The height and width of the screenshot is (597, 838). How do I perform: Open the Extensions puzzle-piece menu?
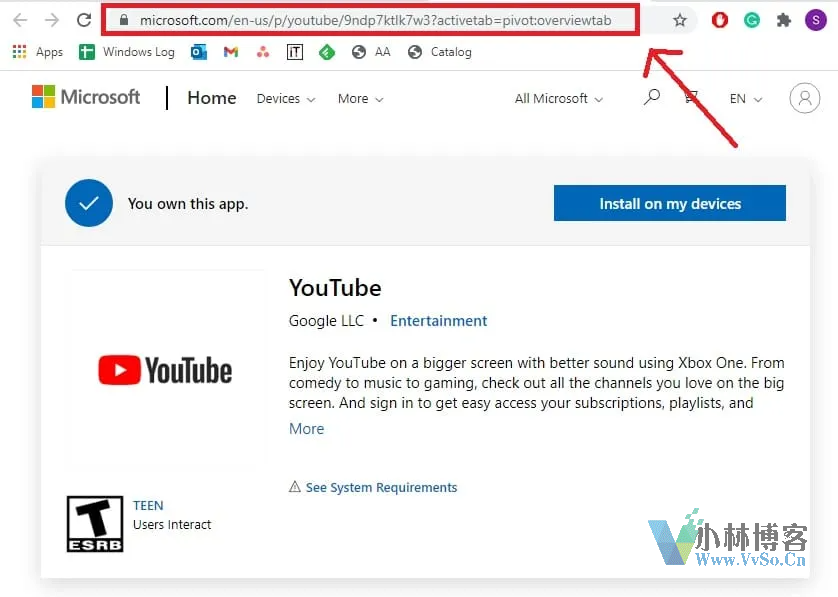pos(784,20)
